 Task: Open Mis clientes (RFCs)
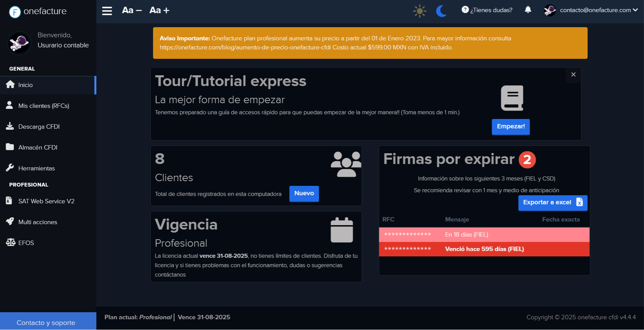[48, 106]
